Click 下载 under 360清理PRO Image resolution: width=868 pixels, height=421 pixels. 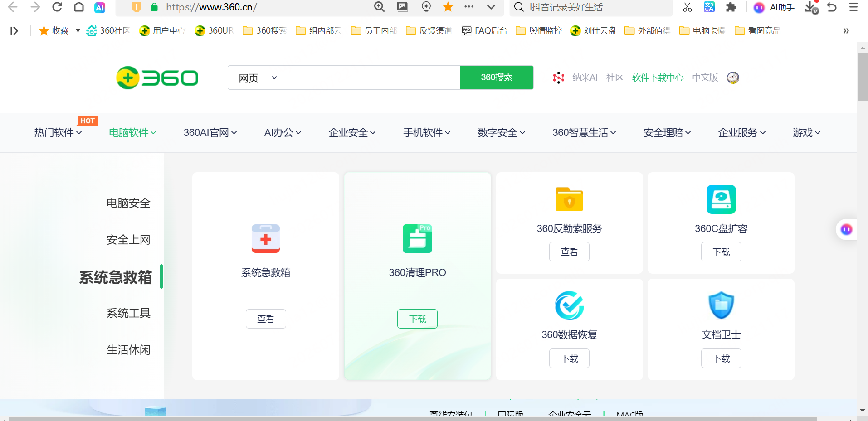coord(417,319)
